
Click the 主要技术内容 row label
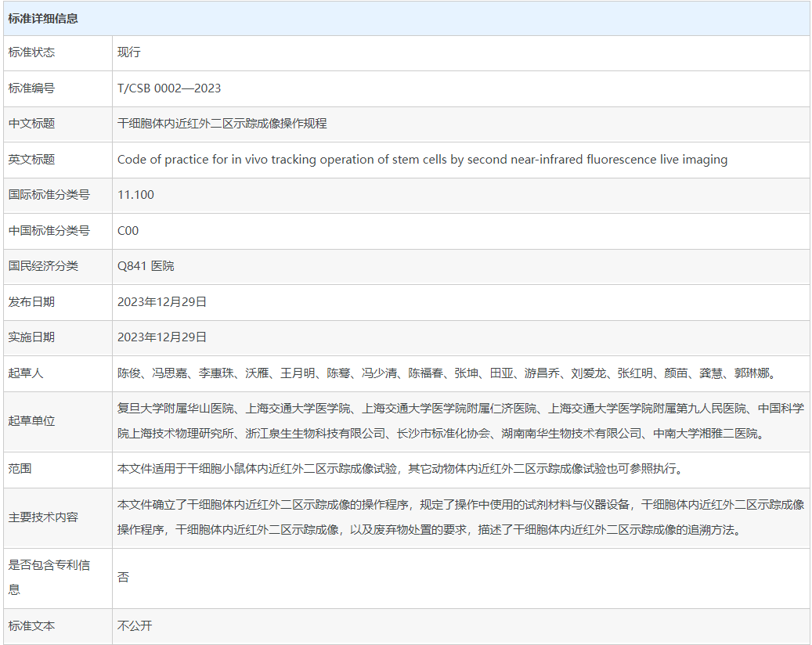(43, 517)
